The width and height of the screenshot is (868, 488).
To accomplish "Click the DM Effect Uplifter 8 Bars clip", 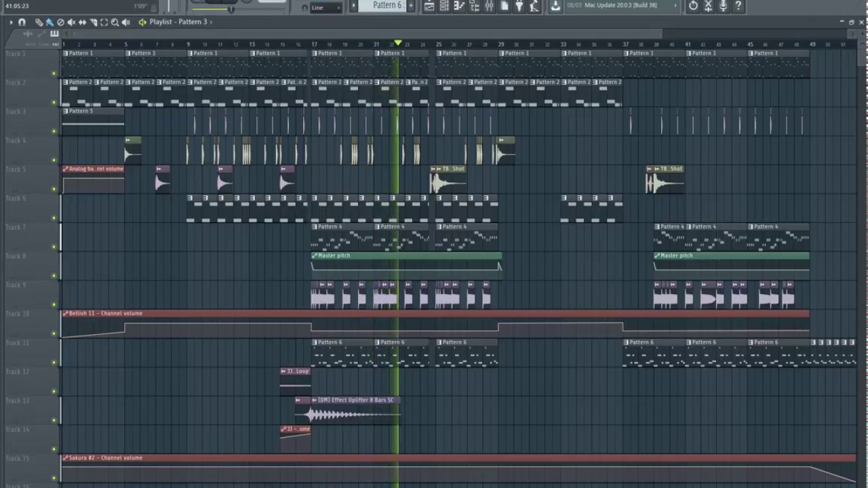I will [x=355, y=411].
